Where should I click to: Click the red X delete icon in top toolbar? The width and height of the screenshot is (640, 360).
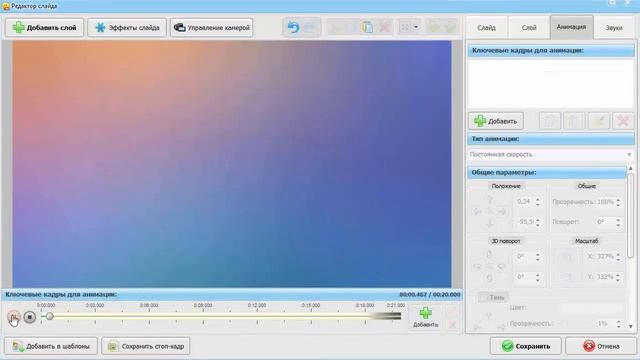click(384, 27)
